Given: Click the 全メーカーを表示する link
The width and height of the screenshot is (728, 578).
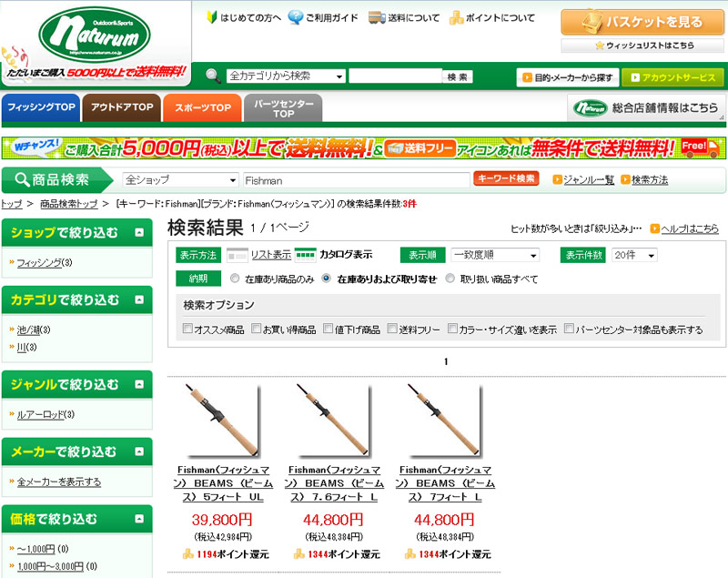Looking at the screenshot, I should point(59,482).
